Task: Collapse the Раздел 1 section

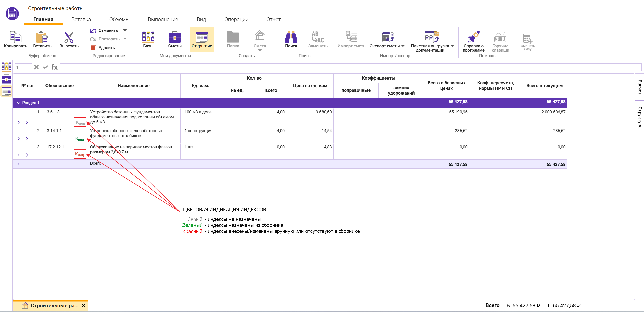Action: tap(19, 103)
